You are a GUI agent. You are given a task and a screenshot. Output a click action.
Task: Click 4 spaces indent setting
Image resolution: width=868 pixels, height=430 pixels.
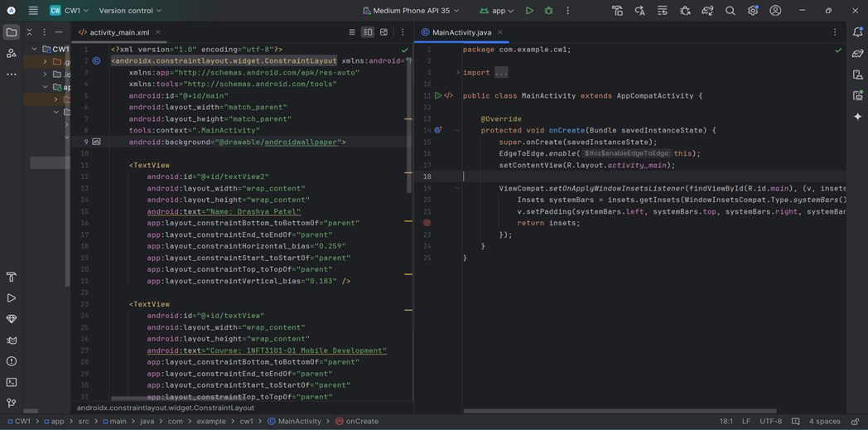tap(824, 421)
